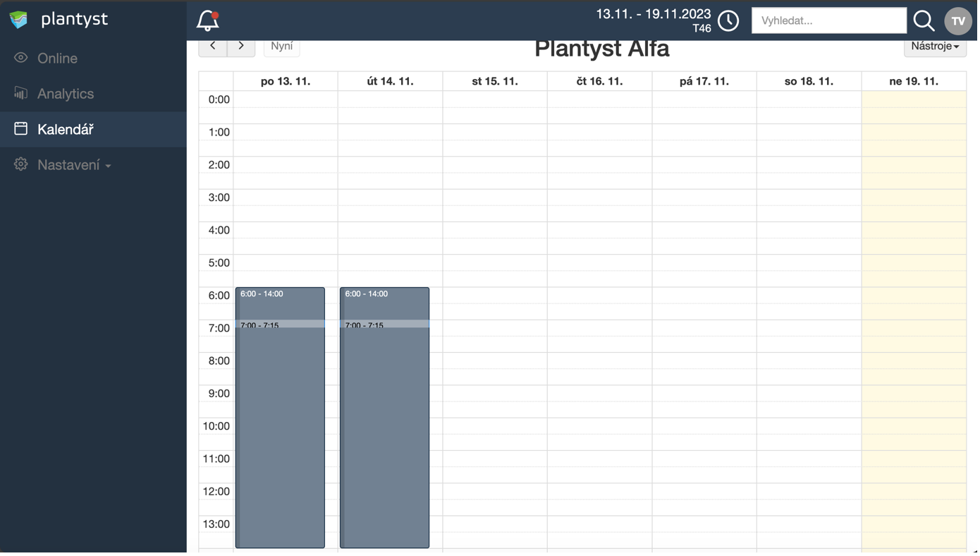Open the Analytics section
Screen dimensions: 980x556
tap(65, 93)
